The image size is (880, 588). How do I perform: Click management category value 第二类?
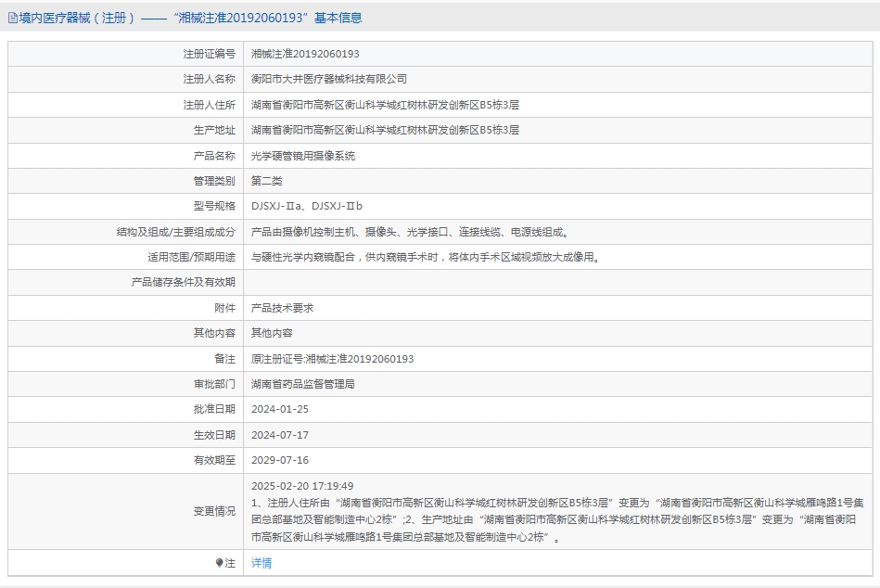[266, 181]
